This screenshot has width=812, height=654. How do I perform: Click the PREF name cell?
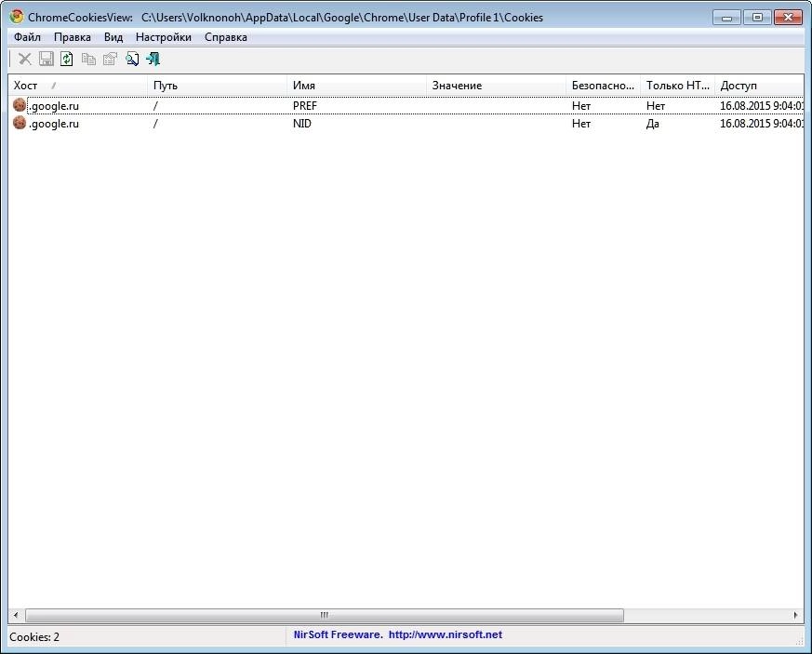[304, 106]
